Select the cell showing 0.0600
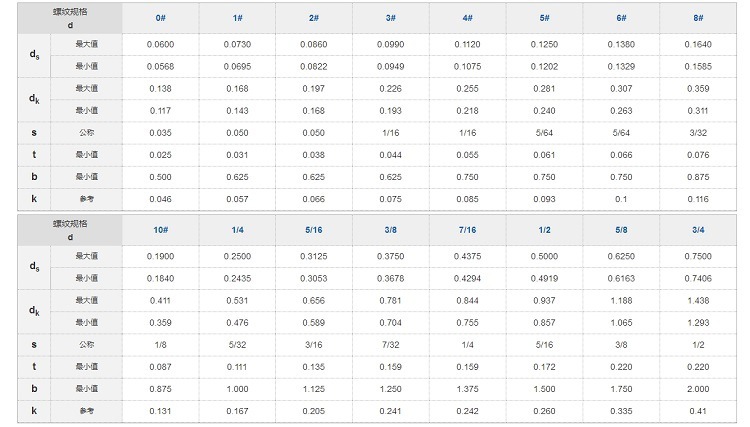Screen dimensions: 750x427 [x=160, y=45]
